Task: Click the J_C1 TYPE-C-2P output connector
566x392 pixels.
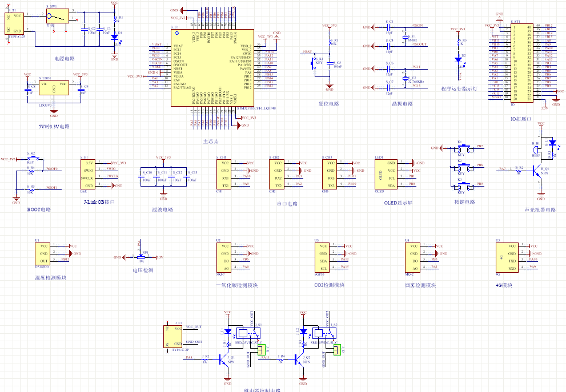Action: 173,337
